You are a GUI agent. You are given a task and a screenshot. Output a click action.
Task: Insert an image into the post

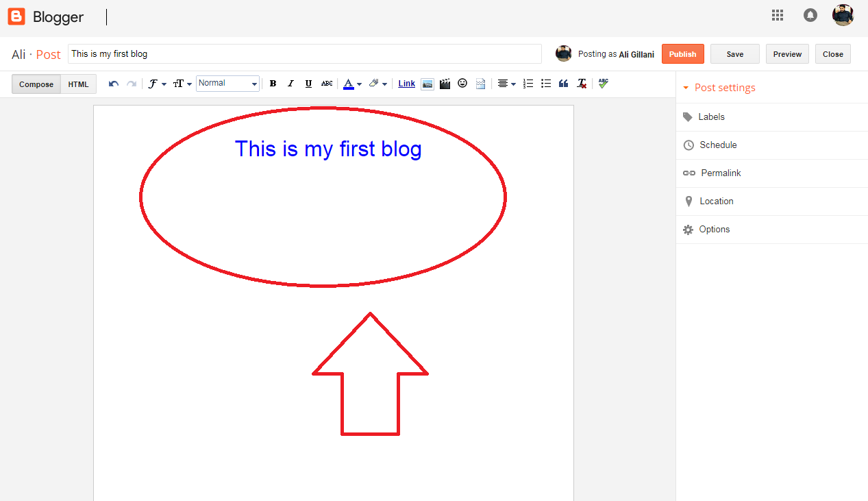427,83
